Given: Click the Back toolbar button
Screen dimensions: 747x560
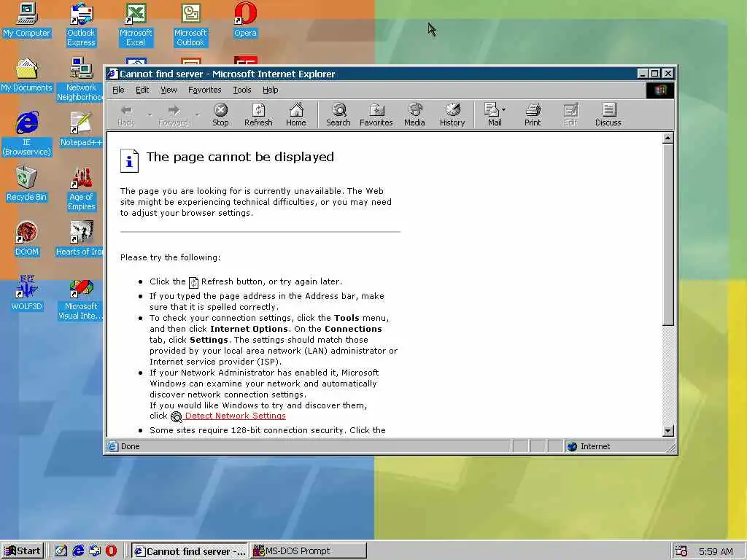Looking at the screenshot, I should [126, 114].
